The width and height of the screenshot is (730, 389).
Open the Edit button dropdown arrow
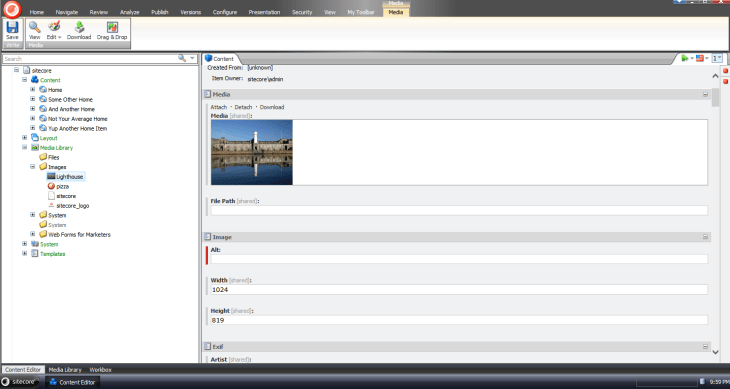click(x=60, y=37)
